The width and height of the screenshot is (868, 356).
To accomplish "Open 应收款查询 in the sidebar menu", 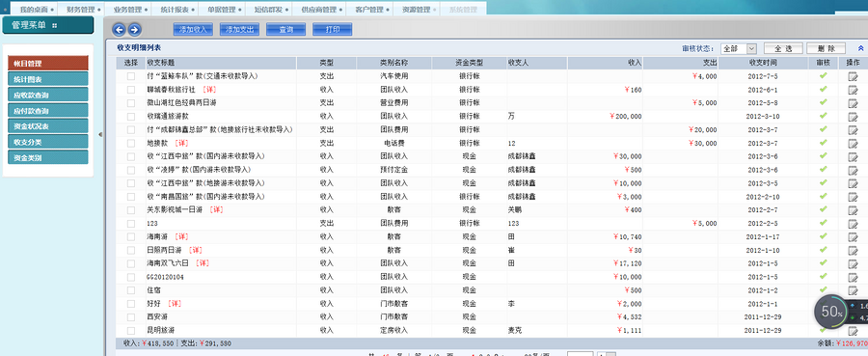I will coord(47,95).
